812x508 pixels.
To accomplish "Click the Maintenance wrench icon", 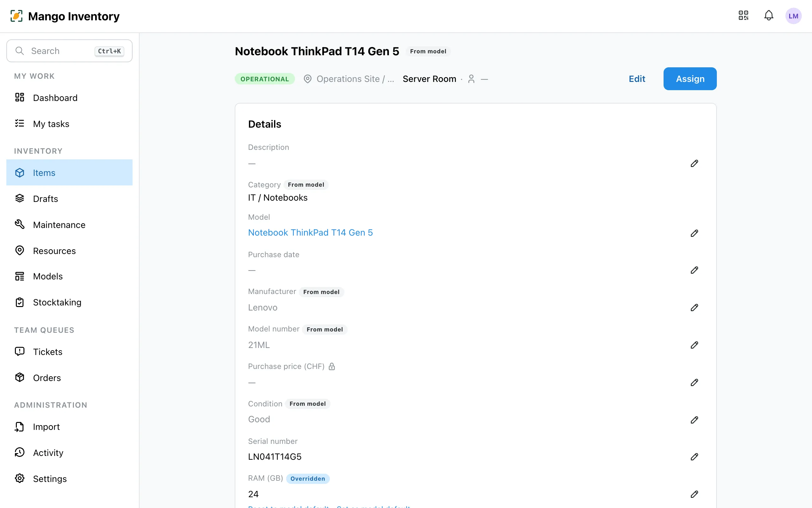I will [x=20, y=224].
